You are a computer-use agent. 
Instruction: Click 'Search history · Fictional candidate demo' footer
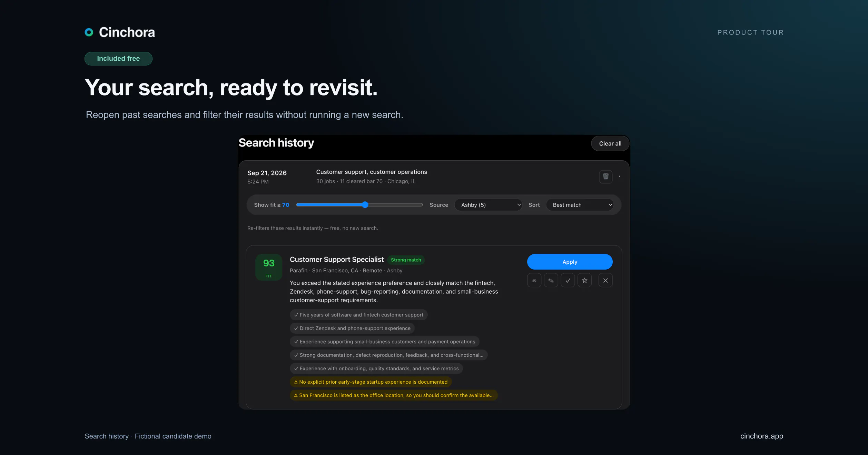[x=148, y=436]
